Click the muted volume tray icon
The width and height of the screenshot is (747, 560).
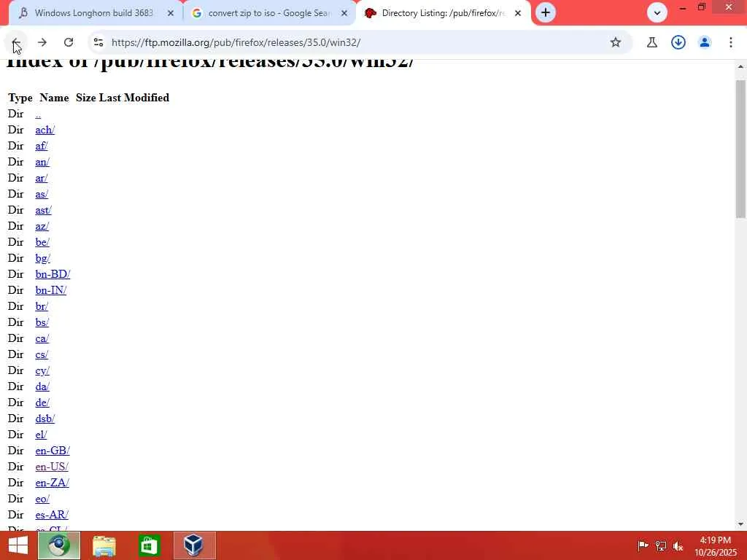coord(678,545)
